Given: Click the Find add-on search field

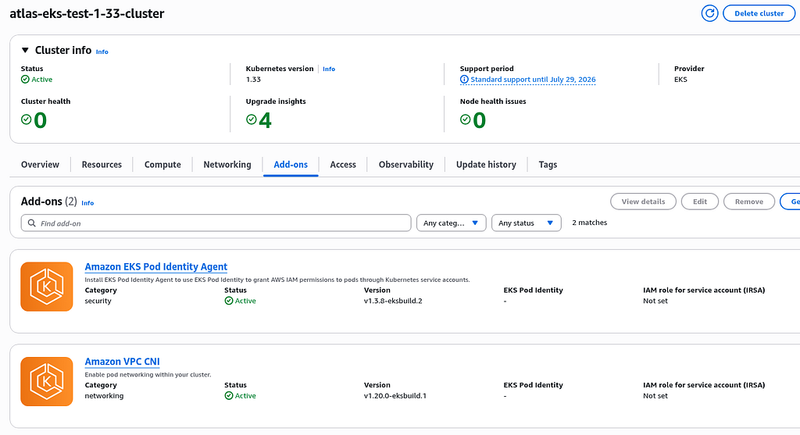Looking at the screenshot, I should click(x=216, y=223).
